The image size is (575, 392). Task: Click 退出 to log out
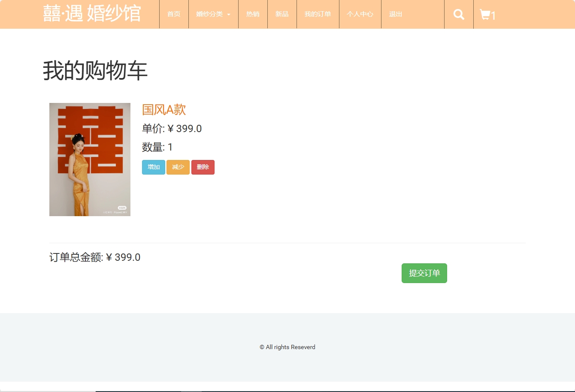click(x=395, y=14)
